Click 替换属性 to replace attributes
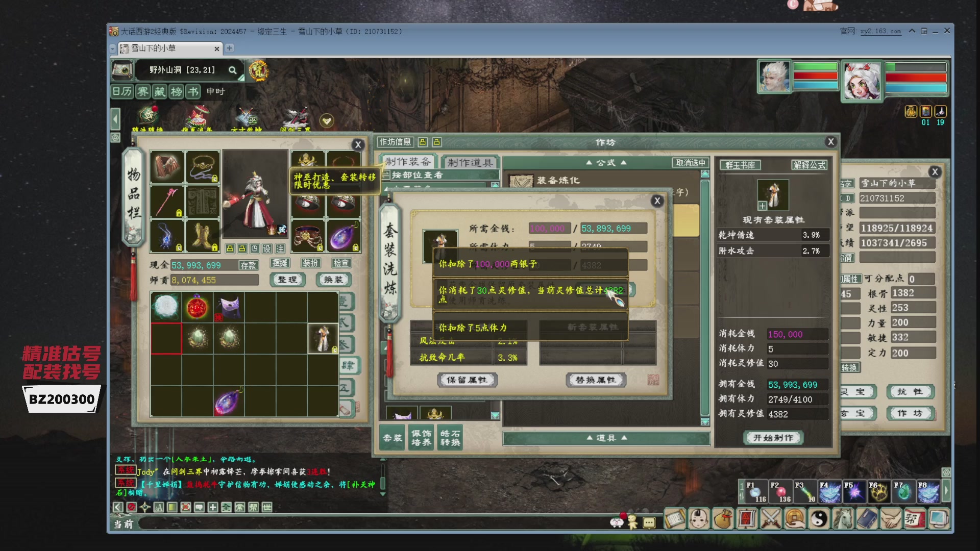Image resolution: width=980 pixels, height=551 pixels. pyautogui.click(x=596, y=380)
